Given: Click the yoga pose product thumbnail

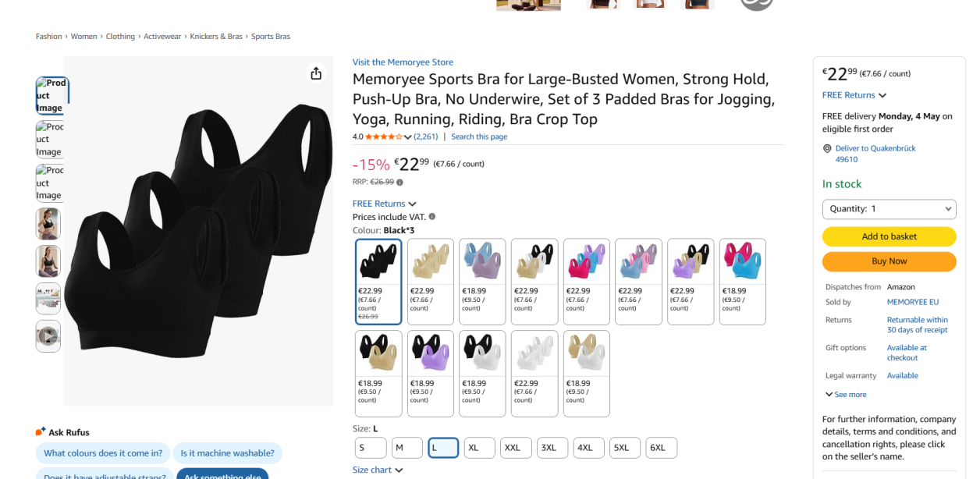Looking at the screenshot, I should click(x=48, y=261).
